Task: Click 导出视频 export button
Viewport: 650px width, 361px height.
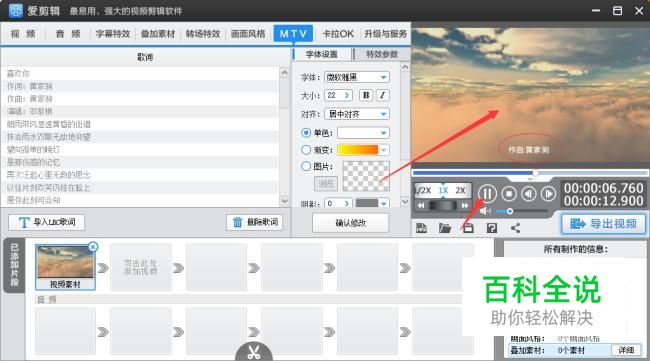Action: (604, 224)
